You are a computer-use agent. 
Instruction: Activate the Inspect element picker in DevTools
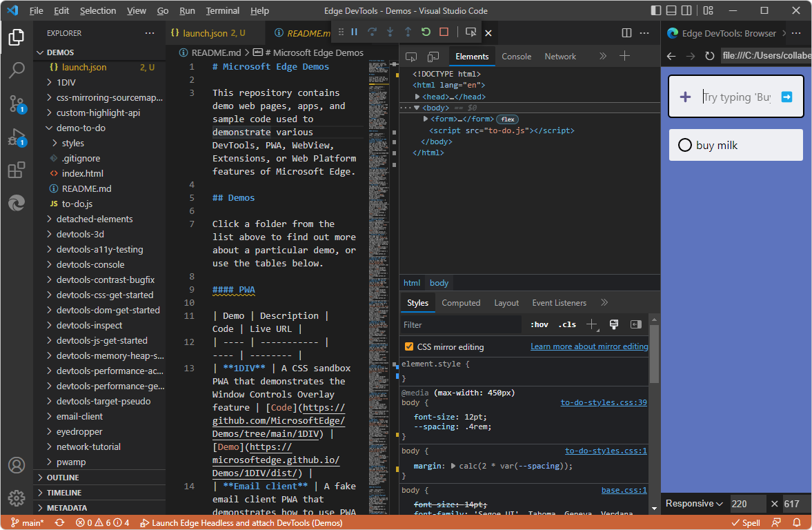(x=412, y=56)
